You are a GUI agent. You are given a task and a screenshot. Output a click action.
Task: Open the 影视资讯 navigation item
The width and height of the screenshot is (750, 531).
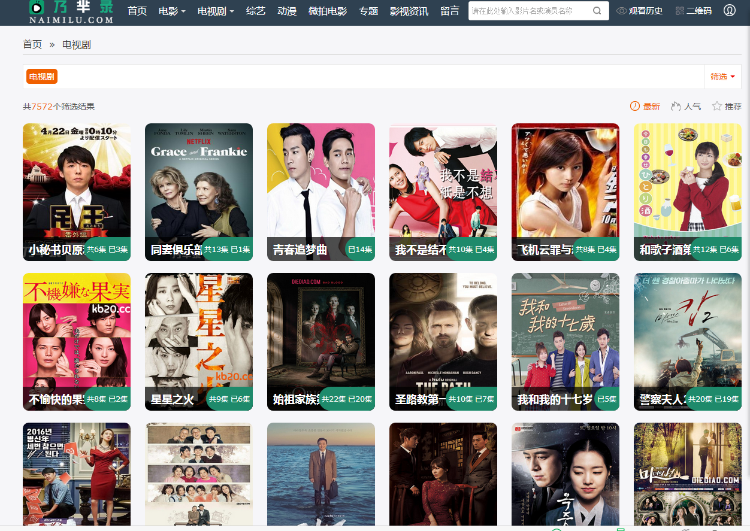(x=409, y=11)
